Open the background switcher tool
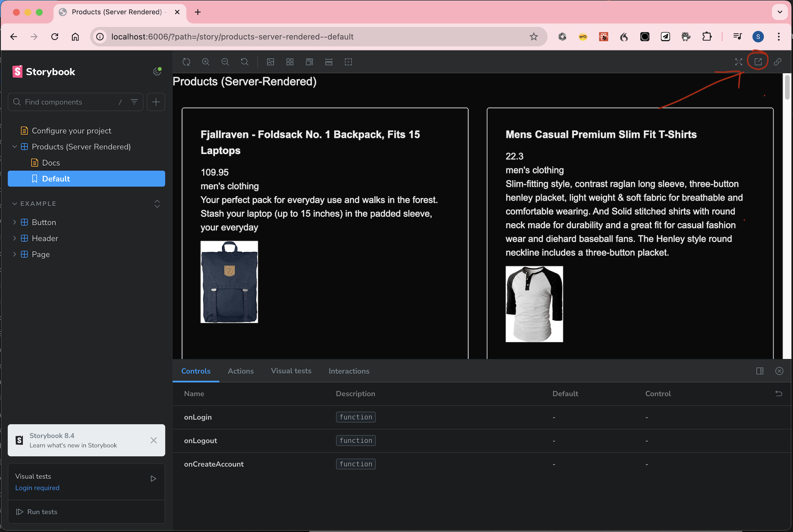 pos(270,62)
